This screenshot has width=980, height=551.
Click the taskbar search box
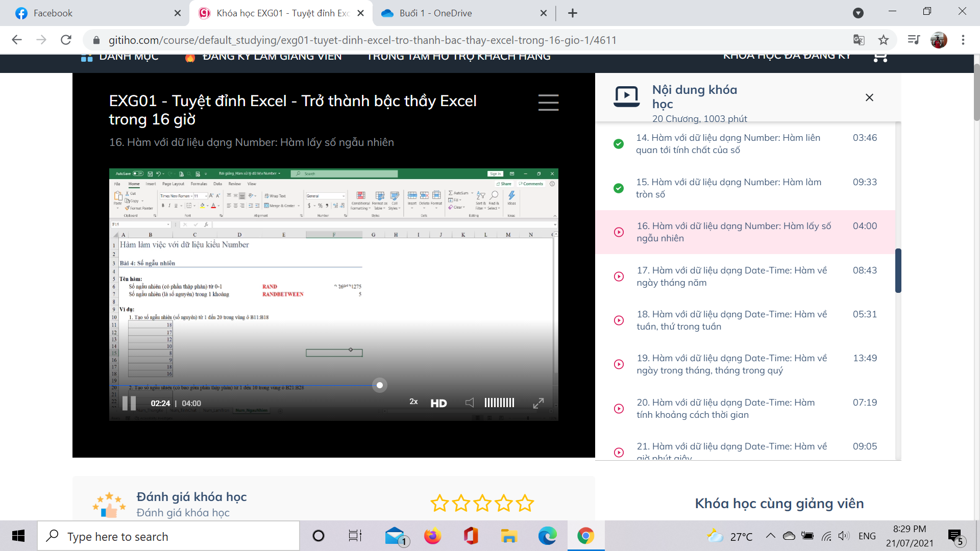tap(168, 536)
